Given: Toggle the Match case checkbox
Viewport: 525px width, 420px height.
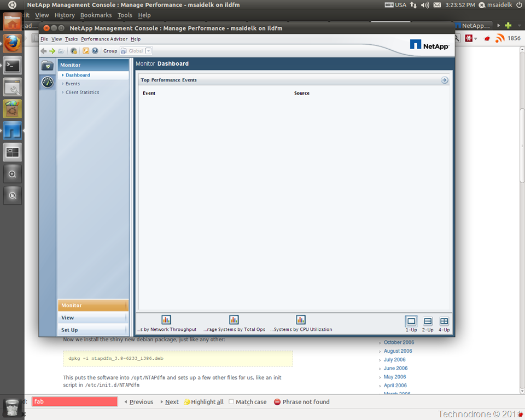Looking at the screenshot, I should pos(231,401).
